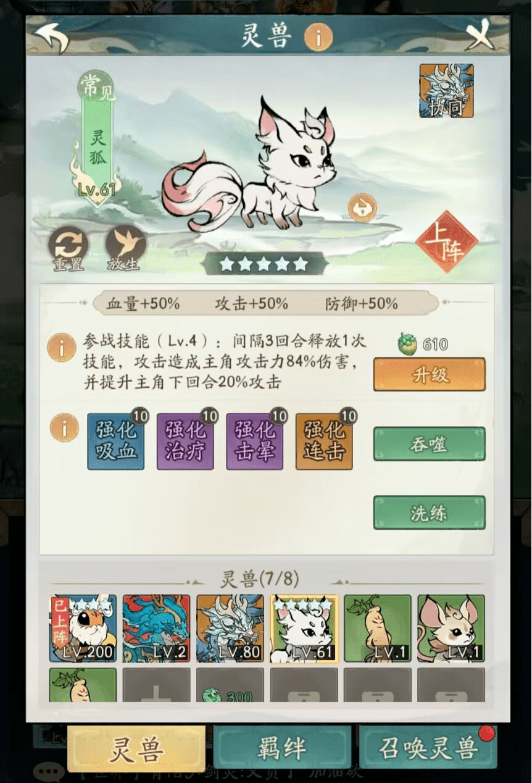Click the orange 升级 button
Viewport: 532px width, 783px height.
pyautogui.click(x=430, y=374)
